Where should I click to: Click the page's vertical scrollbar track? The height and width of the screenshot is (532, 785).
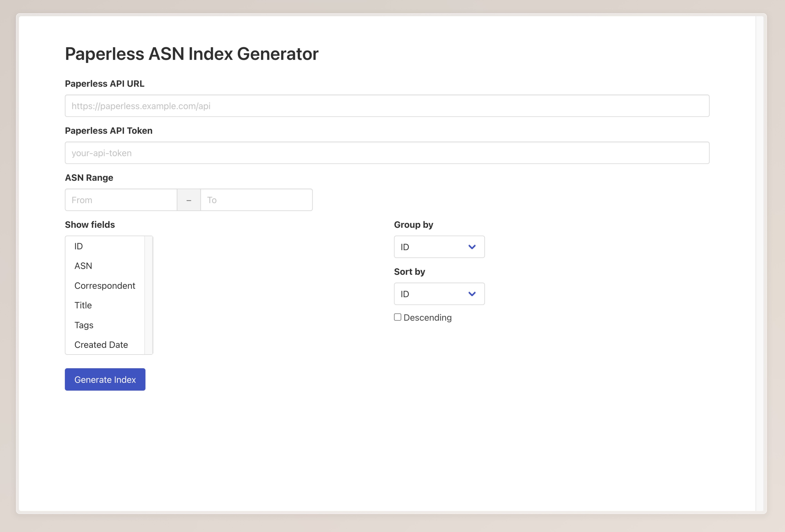tap(759, 263)
